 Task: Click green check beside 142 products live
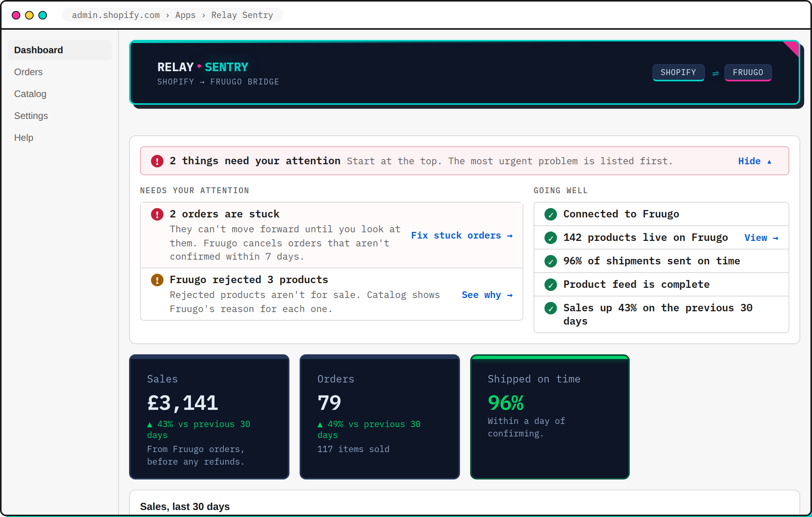point(551,238)
